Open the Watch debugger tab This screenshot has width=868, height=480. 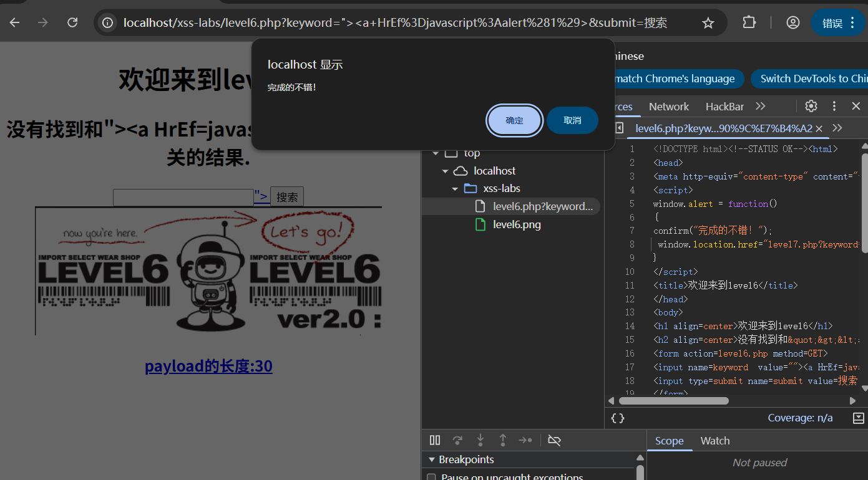coord(715,441)
